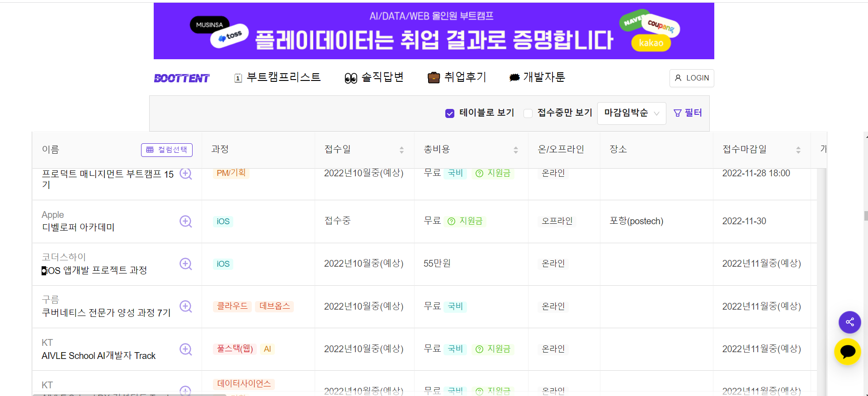Click the page vertical scrollbar thumb
Screen dimensions: 868x396
866,216
